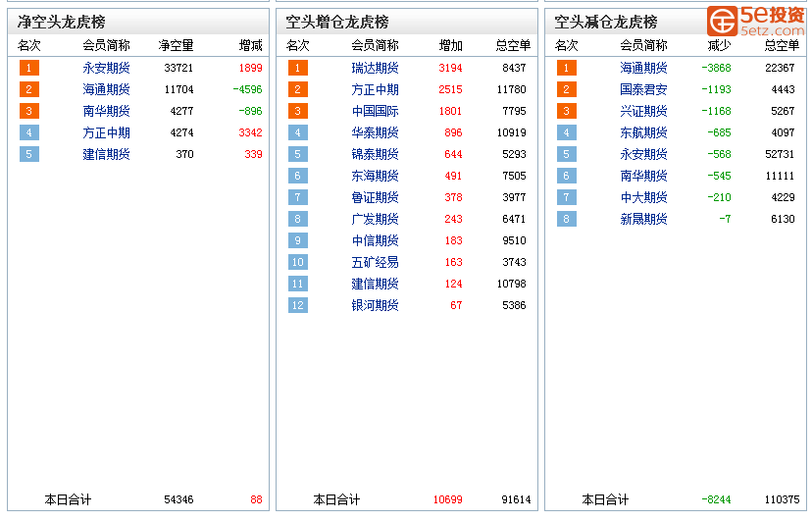Open 东航期货 member link
812x521 pixels.
pos(643,132)
